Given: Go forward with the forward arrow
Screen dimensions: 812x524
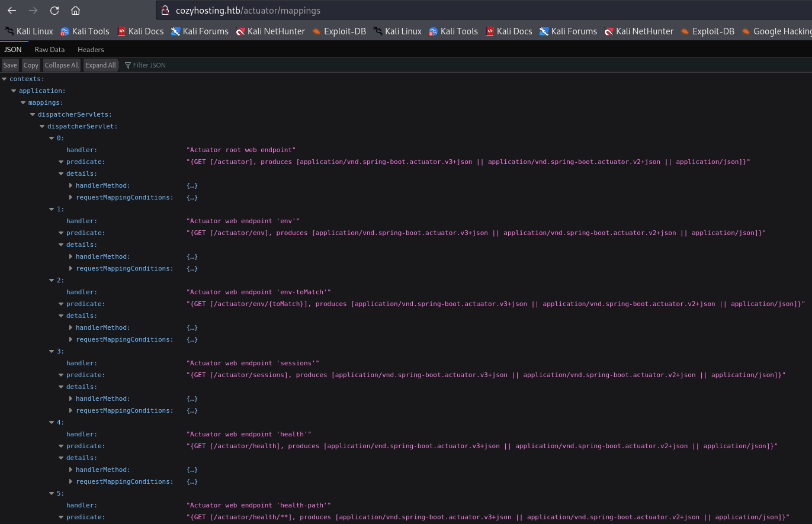Looking at the screenshot, I should click(33, 11).
